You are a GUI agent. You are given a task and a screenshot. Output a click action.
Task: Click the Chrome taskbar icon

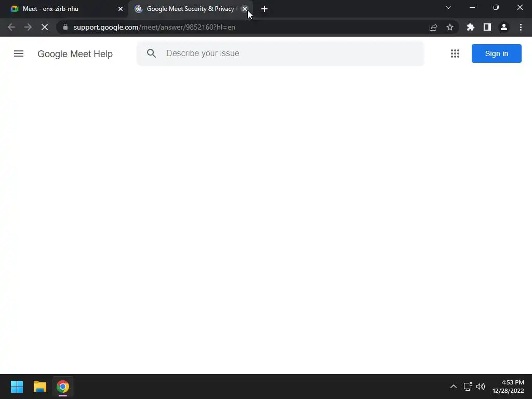[x=63, y=387]
